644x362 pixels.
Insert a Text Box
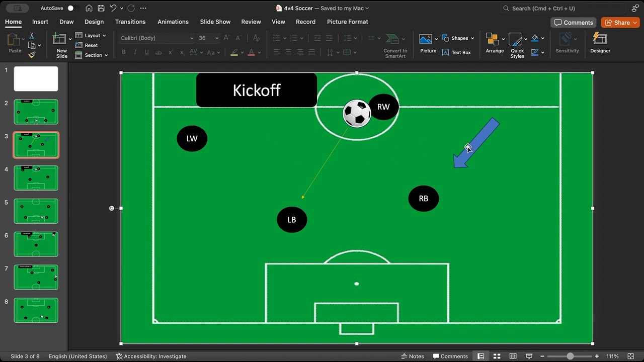[x=456, y=52]
